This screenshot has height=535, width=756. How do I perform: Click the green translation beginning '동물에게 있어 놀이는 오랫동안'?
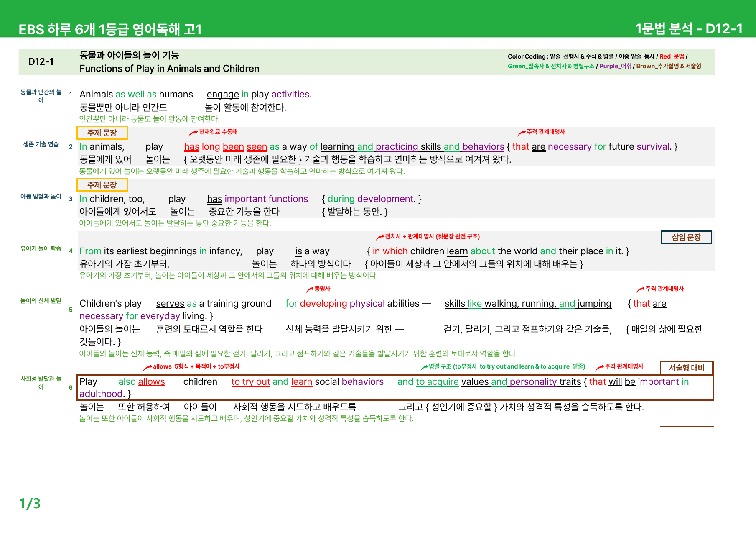[242, 171]
